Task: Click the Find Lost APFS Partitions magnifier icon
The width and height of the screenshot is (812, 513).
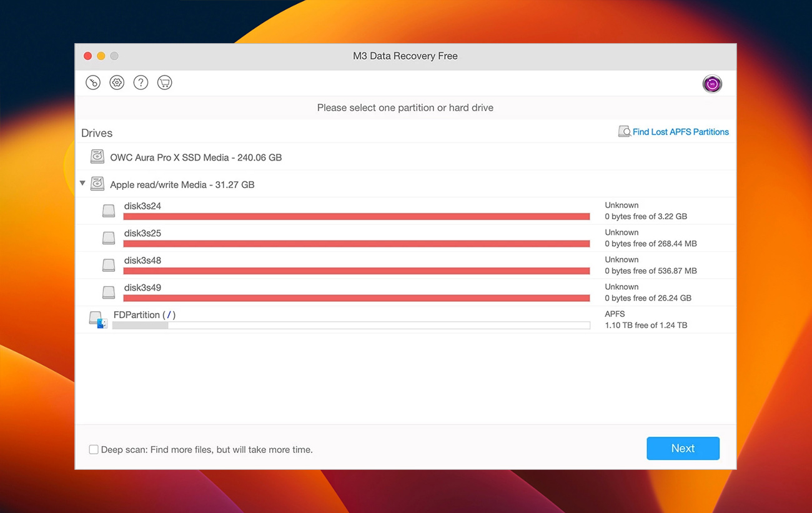Action: click(x=624, y=132)
